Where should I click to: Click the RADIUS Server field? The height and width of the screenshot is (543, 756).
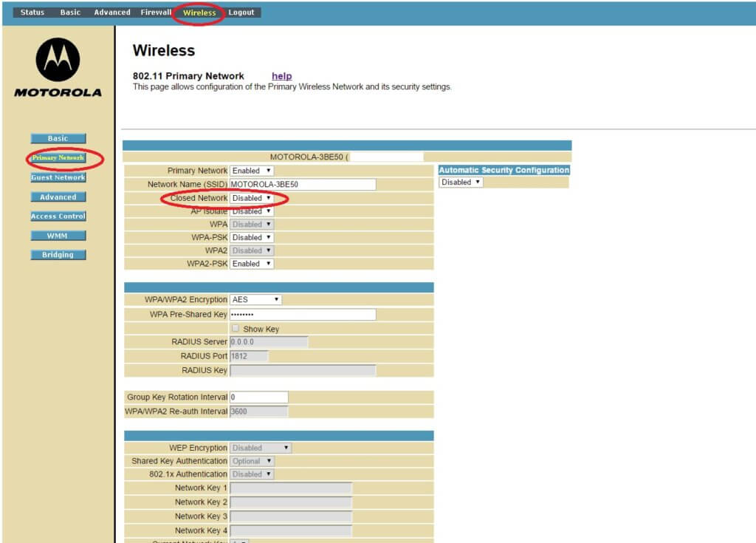[269, 342]
